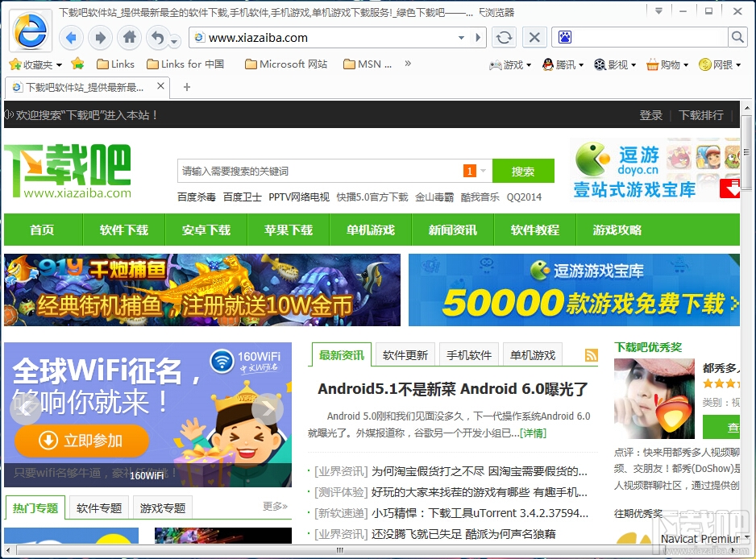Close the 下载吧软件站 tab
The height and width of the screenshot is (559, 756).
coord(160,86)
